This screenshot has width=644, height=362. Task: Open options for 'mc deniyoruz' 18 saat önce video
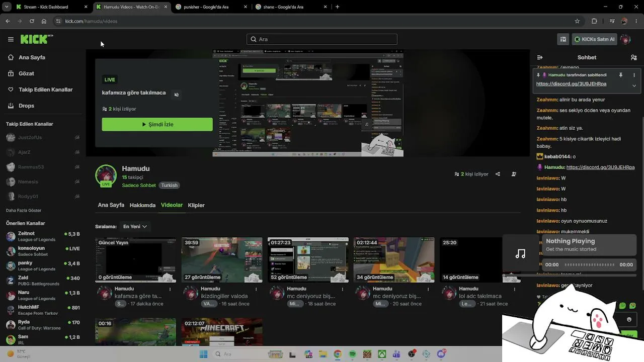click(x=342, y=289)
